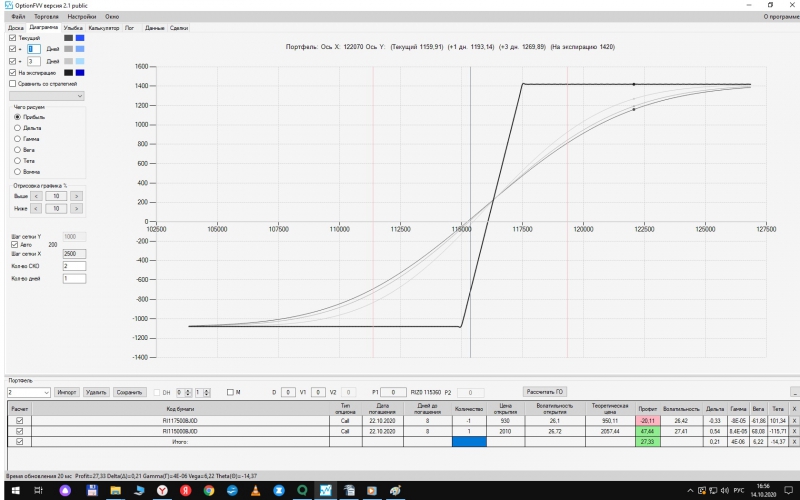Open the Настройки menu
The height and width of the screenshot is (500, 800).
(x=82, y=17)
